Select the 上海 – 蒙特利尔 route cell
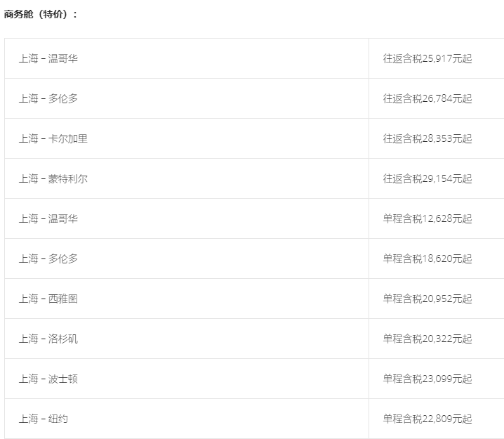 click(x=53, y=179)
